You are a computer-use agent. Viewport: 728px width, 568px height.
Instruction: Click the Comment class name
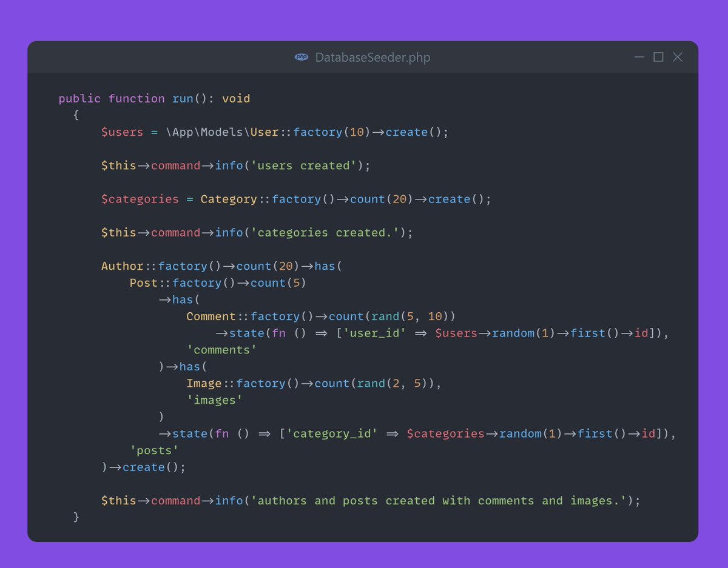pyautogui.click(x=211, y=316)
